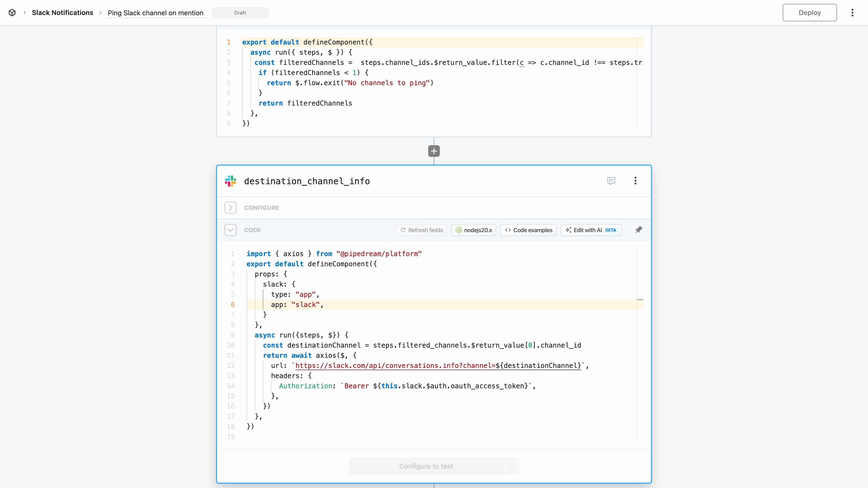Click the Slack Notifications breadcrumb

[62, 12]
